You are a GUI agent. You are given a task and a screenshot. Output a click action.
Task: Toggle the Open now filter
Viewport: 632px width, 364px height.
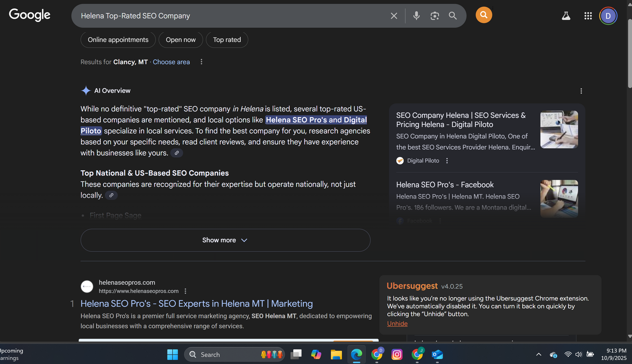pyautogui.click(x=180, y=40)
